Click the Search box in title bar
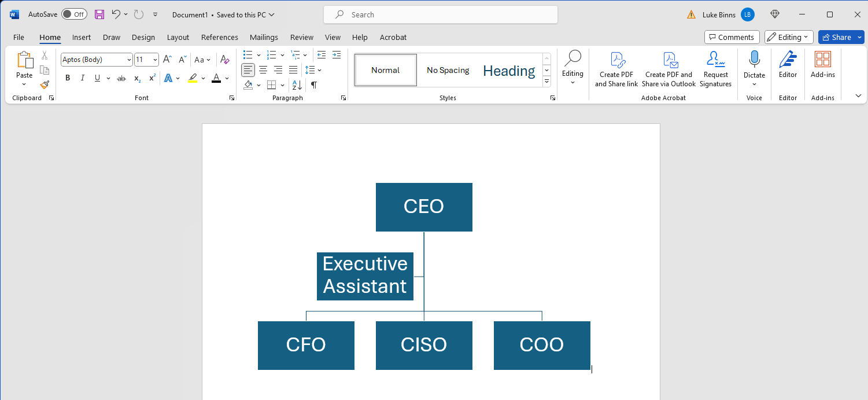Screen dimensions: 868x400 [x=441, y=14]
